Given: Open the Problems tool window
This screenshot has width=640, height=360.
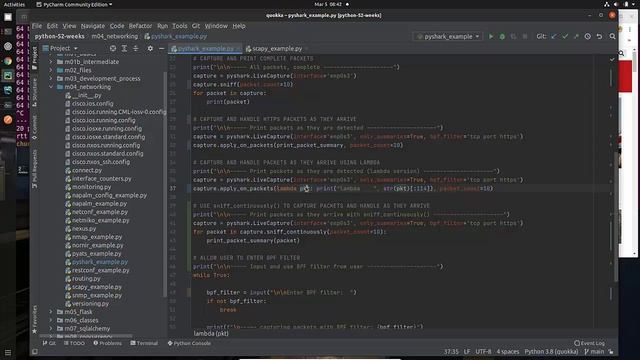Looking at the screenshot, I should pyautogui.click(x=107, y=343).
